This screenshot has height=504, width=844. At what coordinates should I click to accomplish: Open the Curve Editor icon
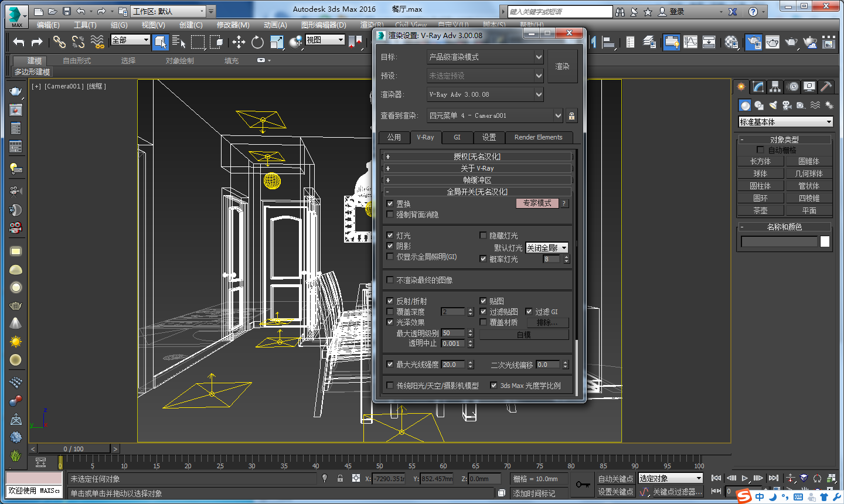point(690,42)
